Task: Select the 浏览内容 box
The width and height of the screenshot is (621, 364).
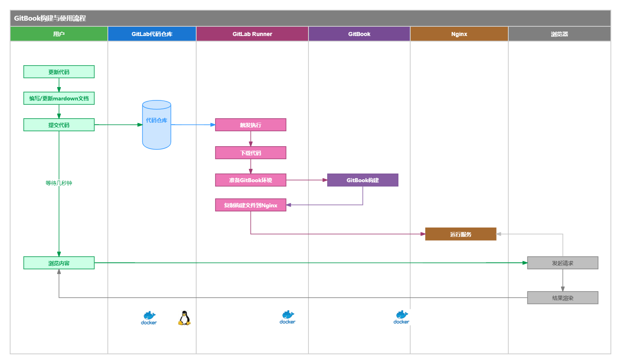Action: [59, 263]
